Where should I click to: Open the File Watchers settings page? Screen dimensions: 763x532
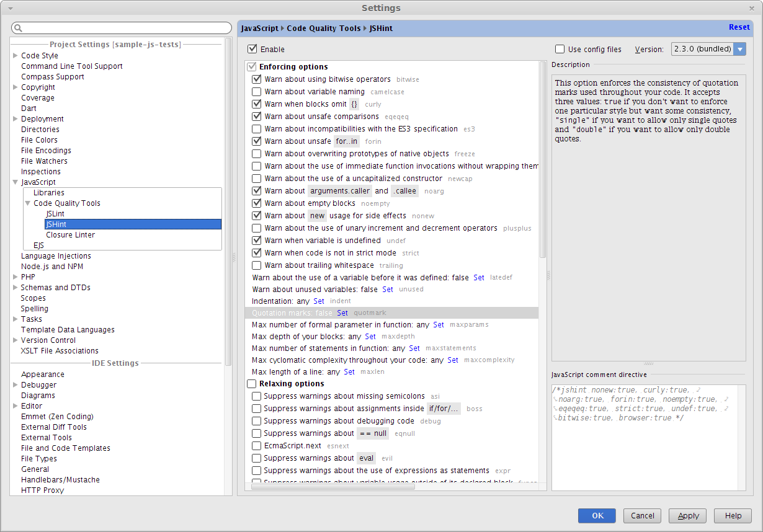coord(44,161)
